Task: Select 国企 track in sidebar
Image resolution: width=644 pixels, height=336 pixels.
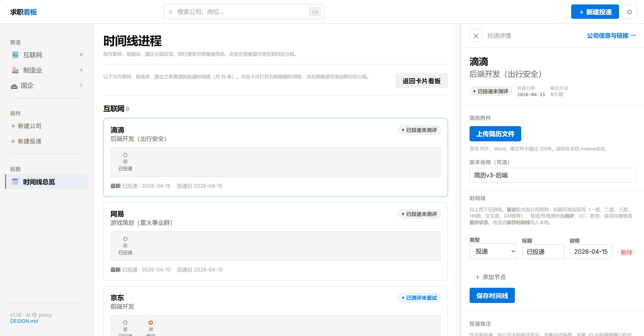Action: pyautogui.click(x=47, y=85)
